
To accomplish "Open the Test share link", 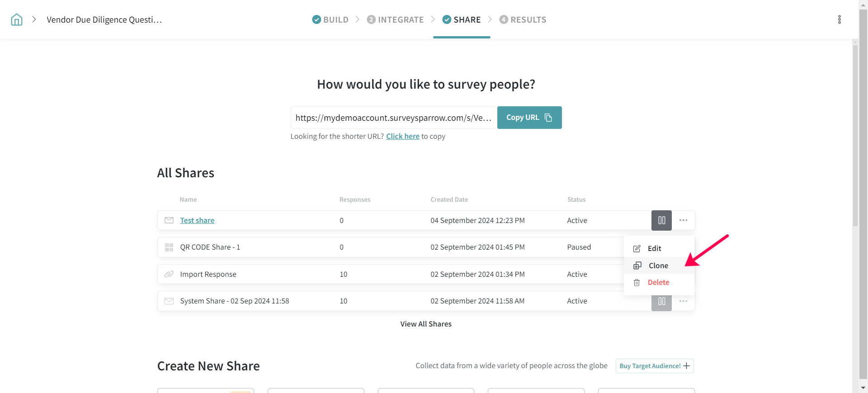I will click(197, 221).
